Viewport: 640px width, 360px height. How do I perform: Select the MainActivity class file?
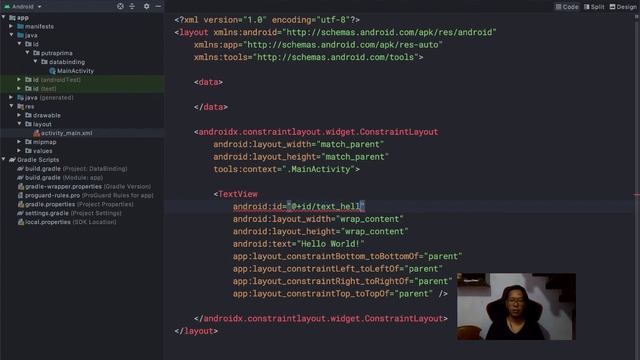pyautogui.click(x=75, y=71)
